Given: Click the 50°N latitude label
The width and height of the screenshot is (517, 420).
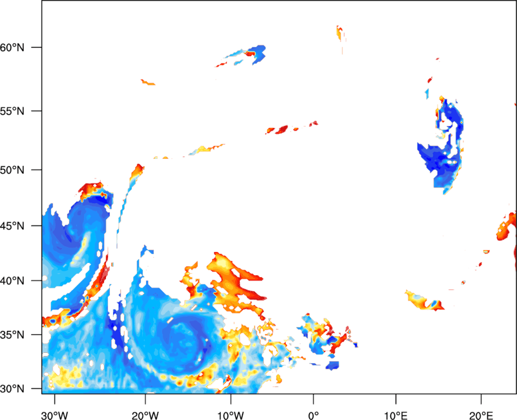Looking at the screenshot, I should point(12,170).
